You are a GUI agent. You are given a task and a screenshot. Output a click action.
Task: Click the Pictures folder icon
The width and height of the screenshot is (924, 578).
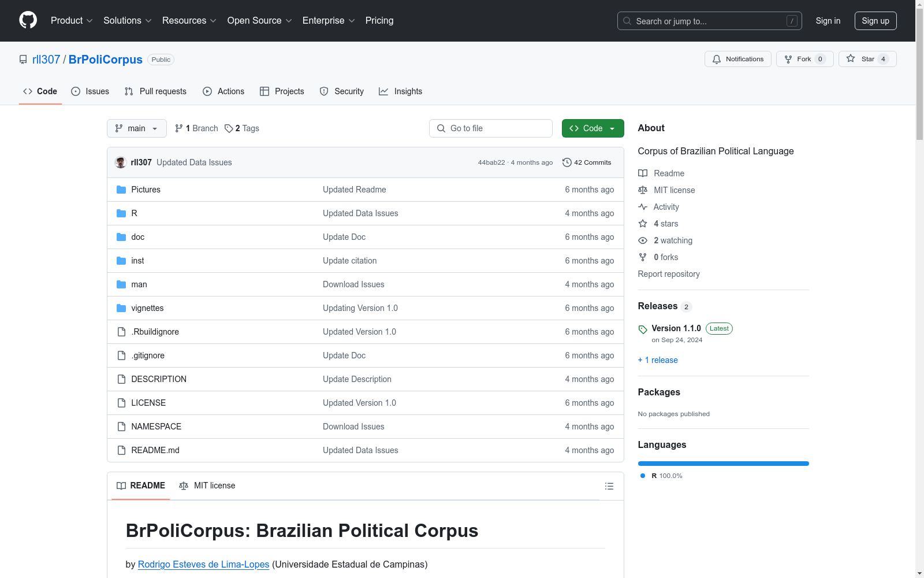coord(121,190)
